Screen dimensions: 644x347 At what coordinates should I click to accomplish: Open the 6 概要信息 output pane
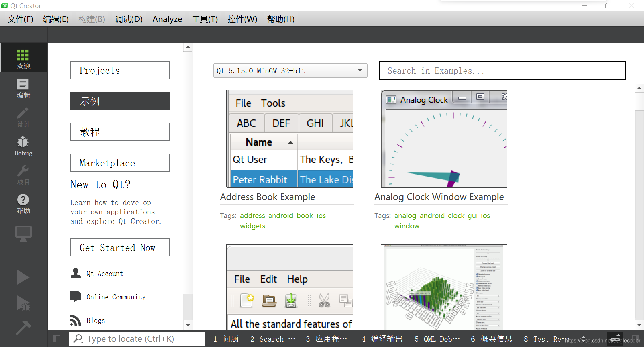[492, 339]
